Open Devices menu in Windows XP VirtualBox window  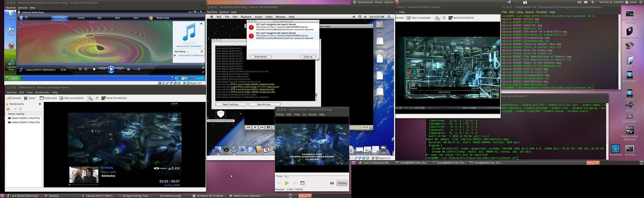[23, 8]
